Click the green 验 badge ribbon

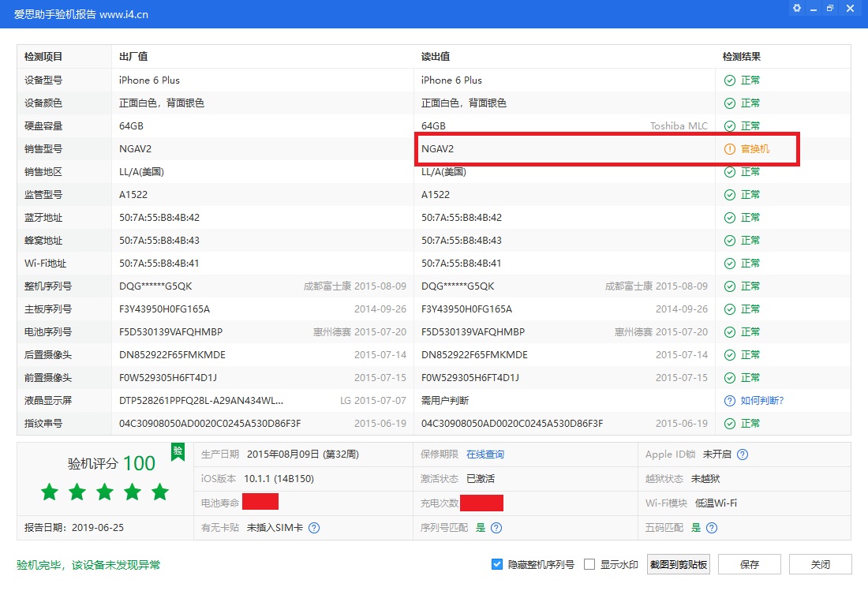(178, 451)
